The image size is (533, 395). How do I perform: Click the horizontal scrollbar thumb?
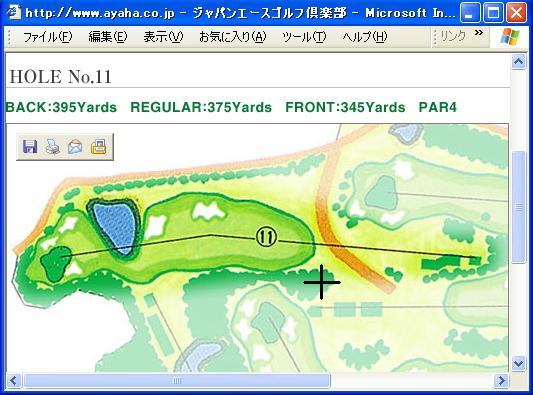(x=177, y=380)
